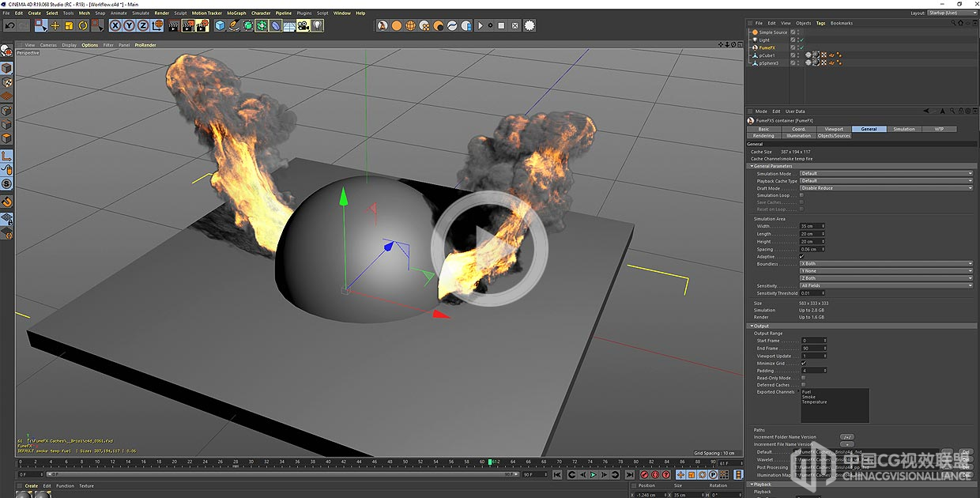This screenshot has height=498, width=980.
Task: Select pSphere3 object in object manager
Action: click(768, 63)
